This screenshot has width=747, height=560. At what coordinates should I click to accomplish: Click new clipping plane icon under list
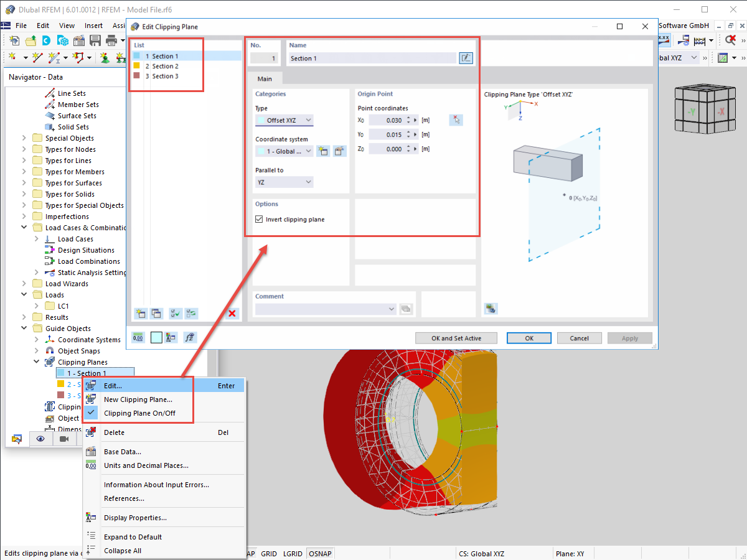pos(141,314)
